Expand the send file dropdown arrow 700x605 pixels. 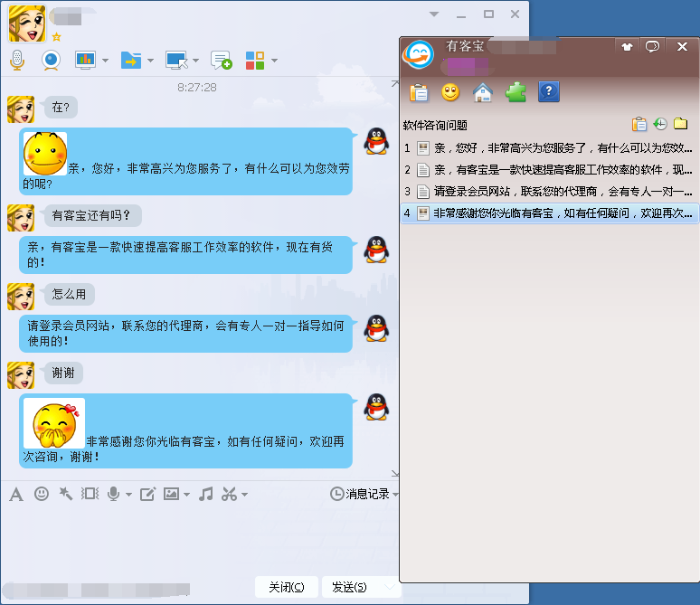pos(150,61)
